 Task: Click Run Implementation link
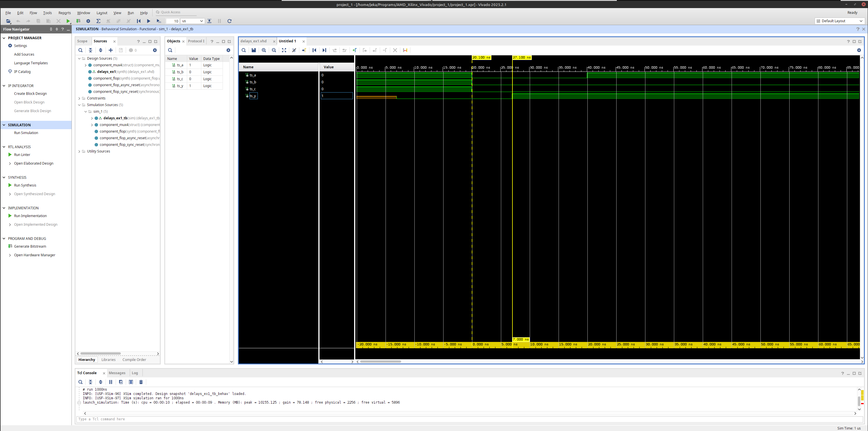[30, 216]
